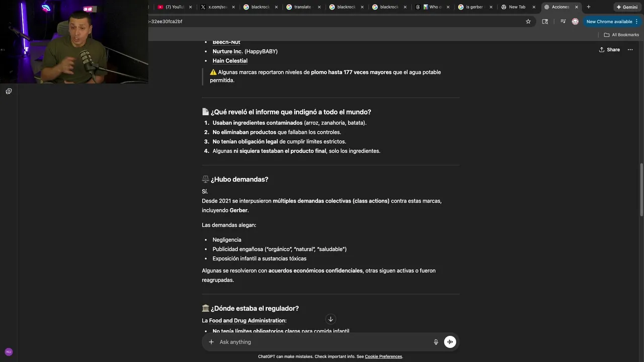Open the Cookie Preferences link

pos(383,356)
